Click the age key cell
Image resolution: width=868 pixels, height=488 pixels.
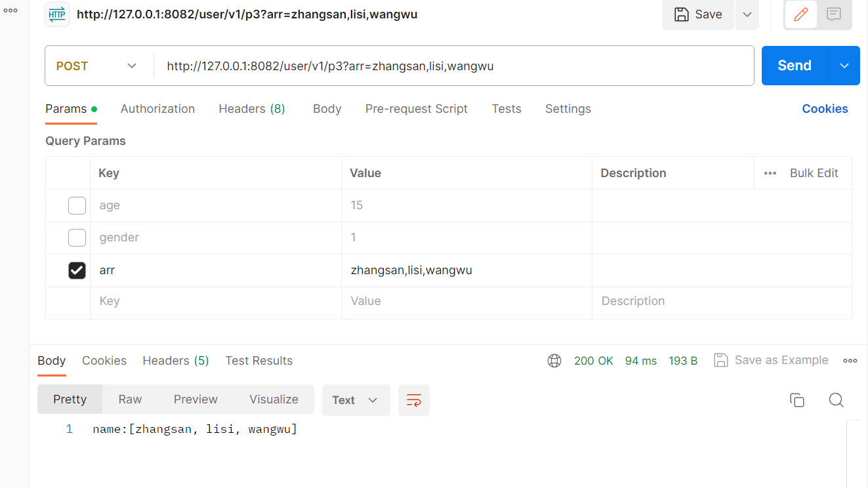tap(216, 205)
